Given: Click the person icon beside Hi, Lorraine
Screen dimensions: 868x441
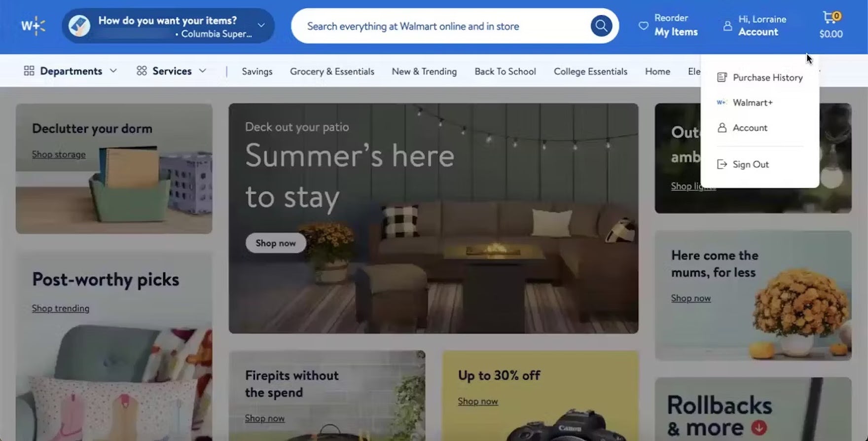Looking at the screenshot, I should [727, 26].
